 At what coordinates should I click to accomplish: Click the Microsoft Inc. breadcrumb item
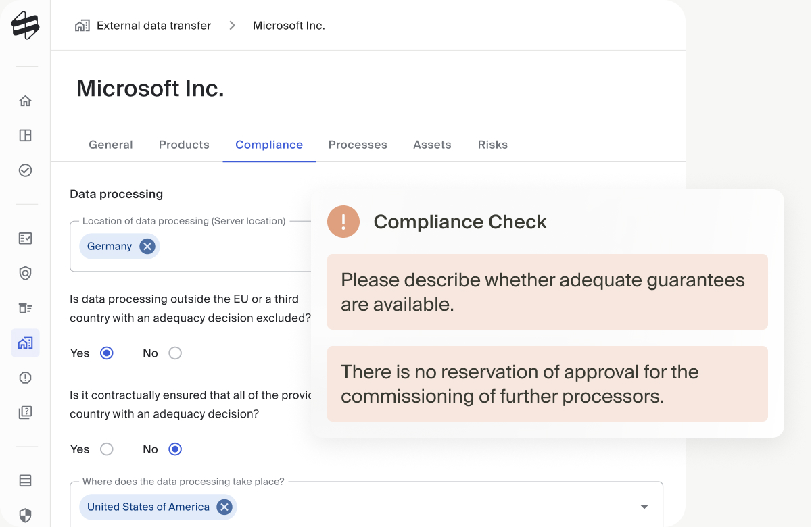[289, 26]
